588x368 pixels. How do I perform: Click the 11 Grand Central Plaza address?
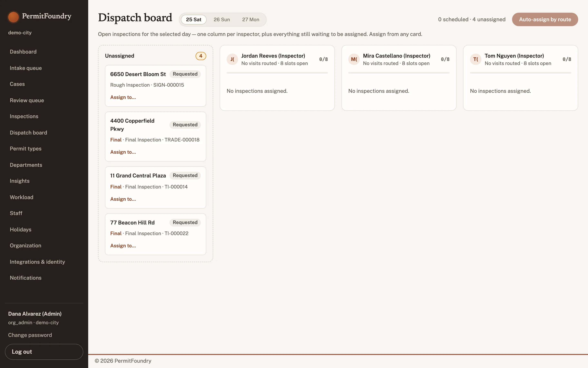click(x=138, y=176)
